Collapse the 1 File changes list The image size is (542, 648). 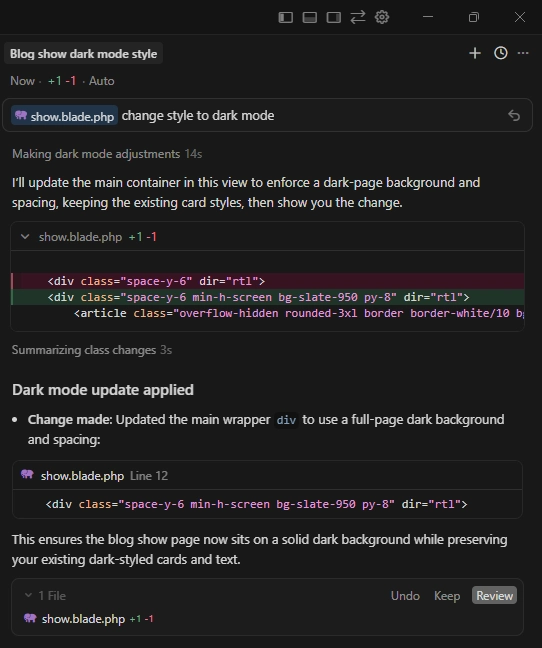[29, 596]
